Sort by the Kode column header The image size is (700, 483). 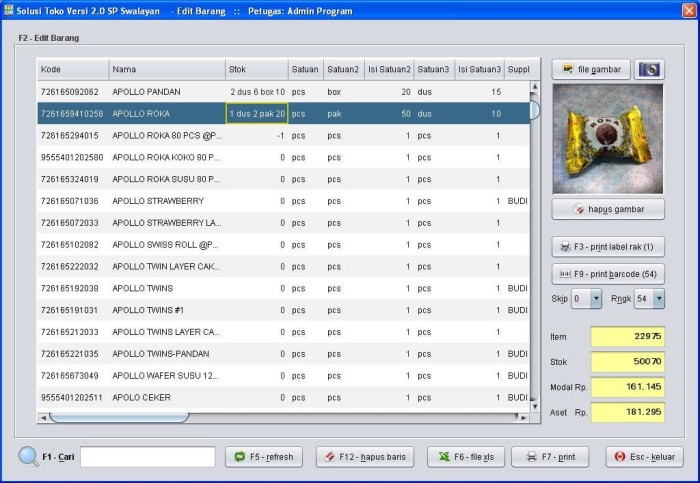(x=73, y=70)
